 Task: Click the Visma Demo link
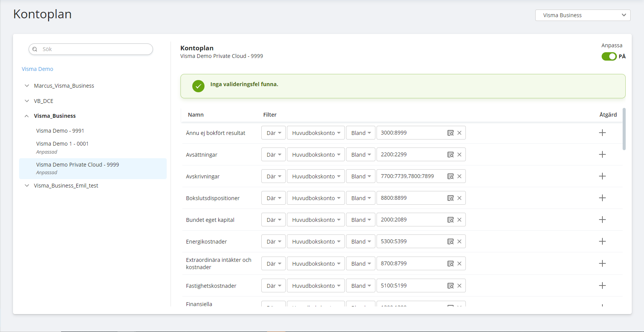pyautogui.click(x=37, y=69)
